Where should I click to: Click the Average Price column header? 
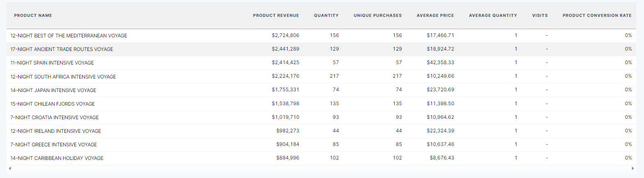(x=435, y=16)
